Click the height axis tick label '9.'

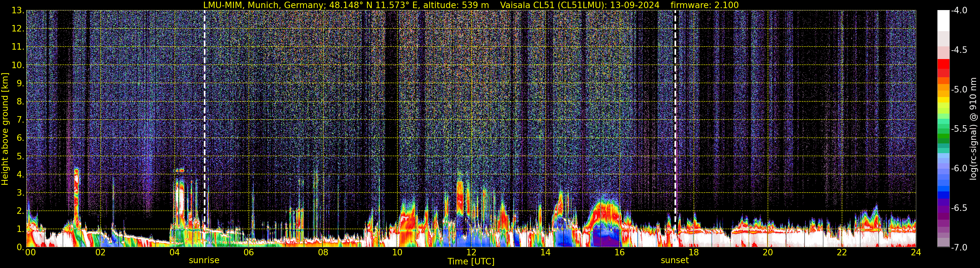(x=20, y=83)
